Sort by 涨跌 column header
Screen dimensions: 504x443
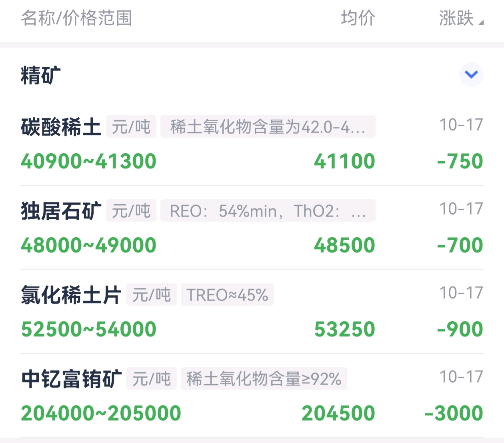[460, 18]
